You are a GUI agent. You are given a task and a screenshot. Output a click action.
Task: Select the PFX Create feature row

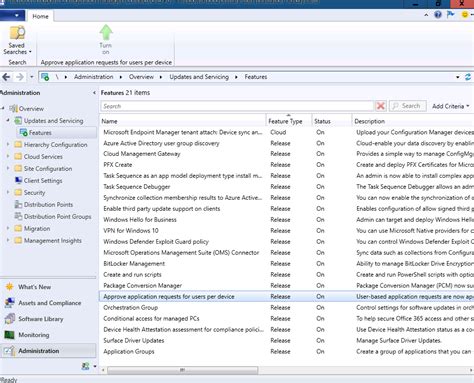287,165
